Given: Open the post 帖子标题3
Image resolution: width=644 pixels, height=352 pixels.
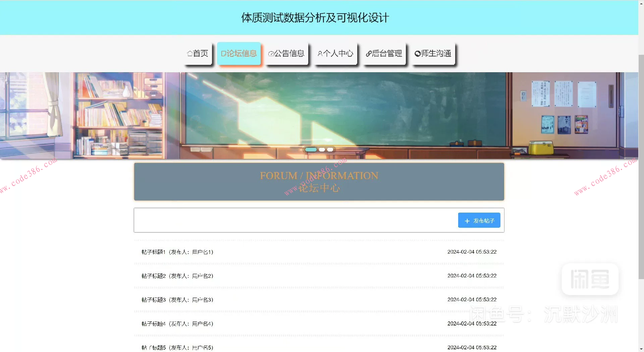Looking at the screenshot, I should click(x=177, y=300).
